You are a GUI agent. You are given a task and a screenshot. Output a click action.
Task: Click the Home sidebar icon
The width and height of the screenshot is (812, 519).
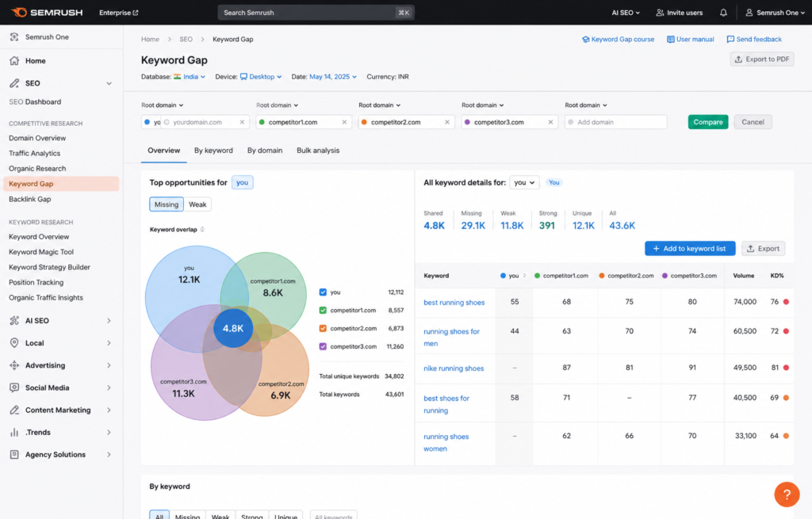click(14, 60)
